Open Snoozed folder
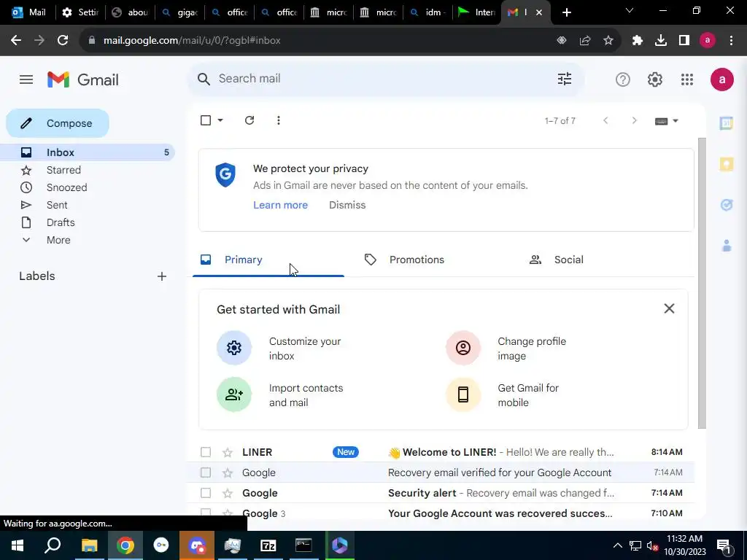Viewport: 747px width, 560px height. (x=88, y=187)
